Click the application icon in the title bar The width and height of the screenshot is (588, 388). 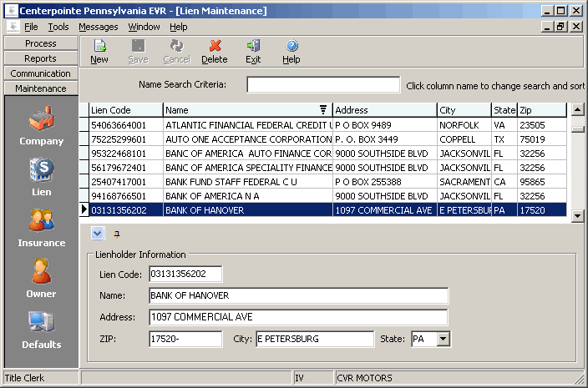tap(11, 11)
